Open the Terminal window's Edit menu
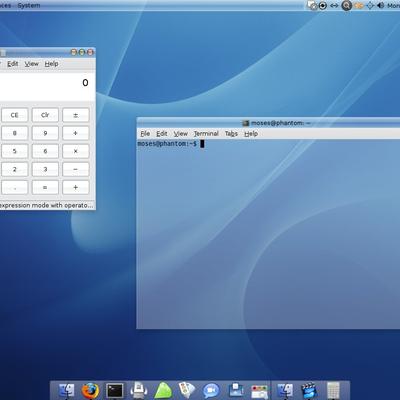The height and width of the screenshot is (400, 400). 162,134
